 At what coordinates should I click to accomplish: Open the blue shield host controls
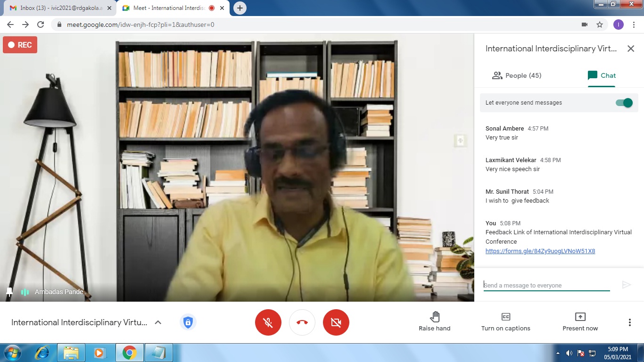point(188,322)
